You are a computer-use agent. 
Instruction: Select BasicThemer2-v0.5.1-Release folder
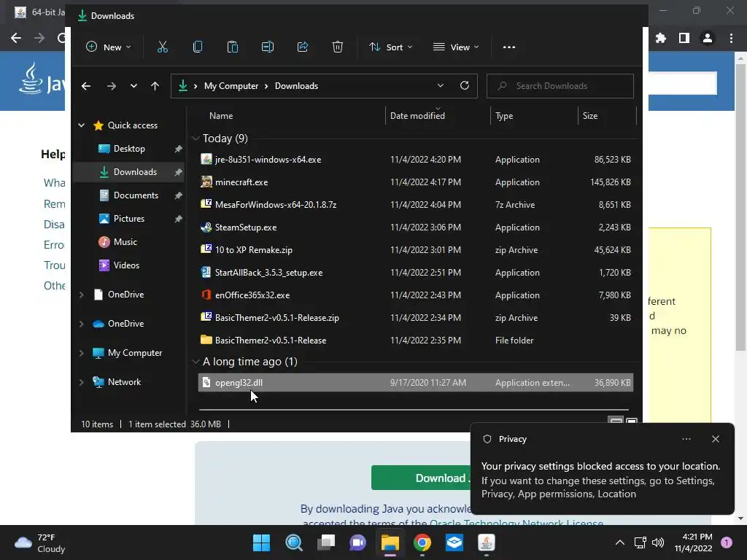pos(415,341)
